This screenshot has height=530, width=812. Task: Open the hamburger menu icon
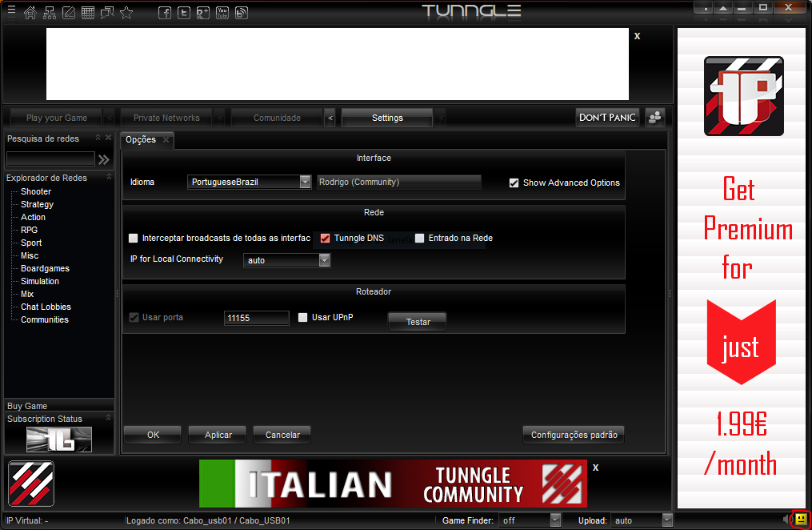tap(11, 10)
